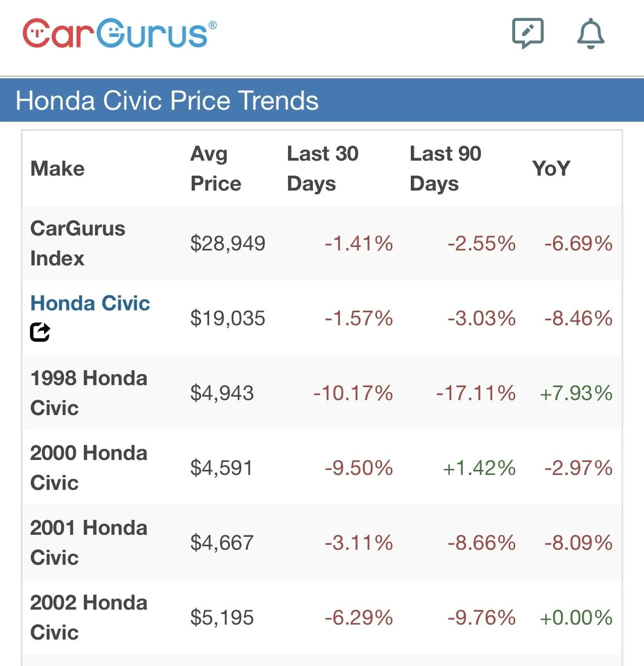Open the notifications bell
The image size is (644, 666).
tap(591, 34)
